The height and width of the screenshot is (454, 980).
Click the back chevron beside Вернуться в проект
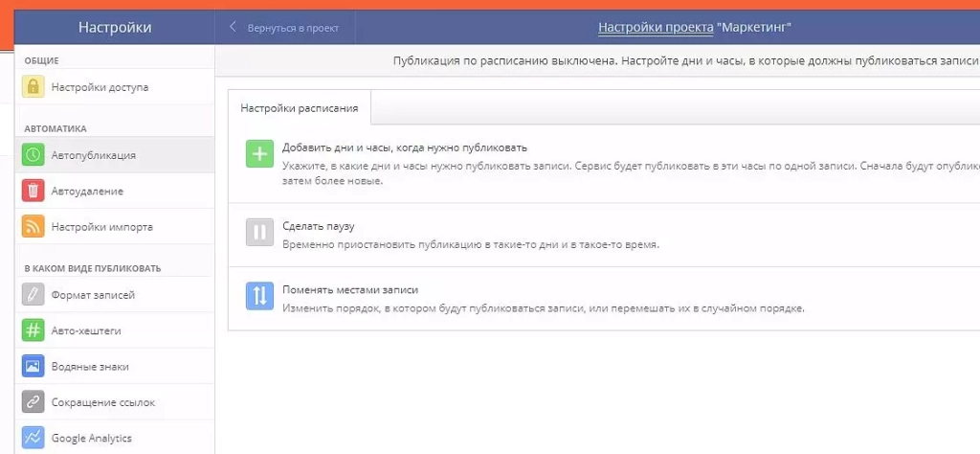[234, 27]
